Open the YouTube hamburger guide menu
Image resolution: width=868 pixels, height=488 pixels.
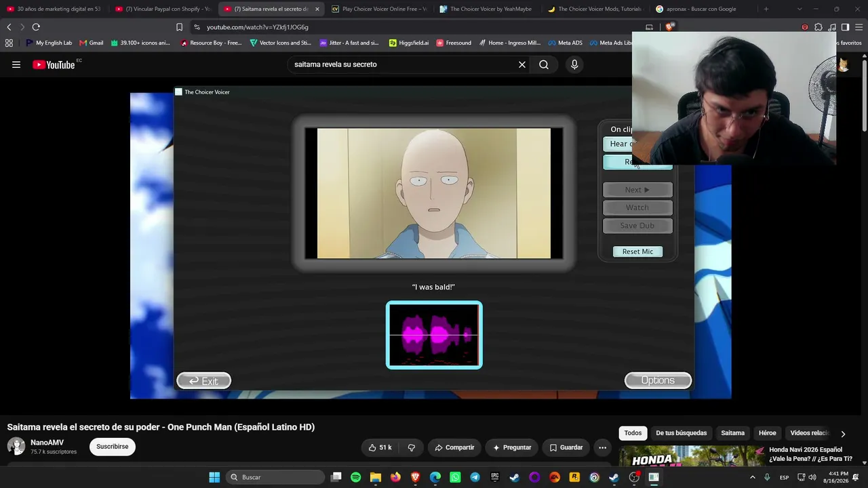click(16, 64)
